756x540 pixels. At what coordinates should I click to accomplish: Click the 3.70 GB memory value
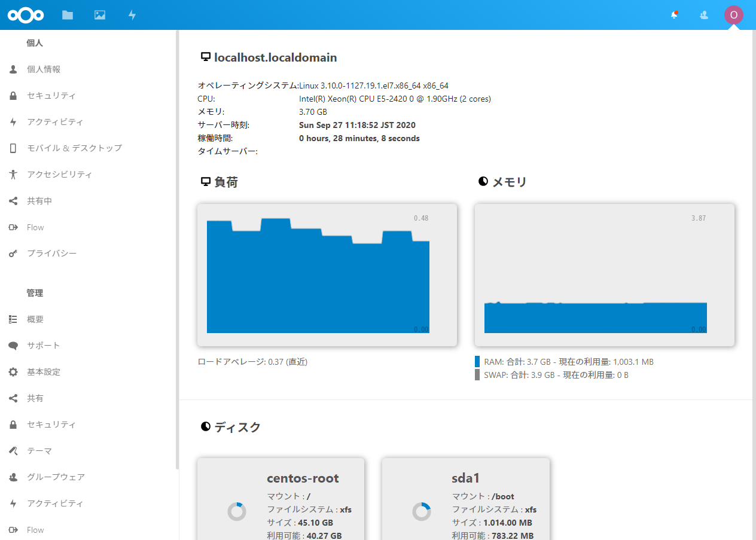click(x=313, y=112)
